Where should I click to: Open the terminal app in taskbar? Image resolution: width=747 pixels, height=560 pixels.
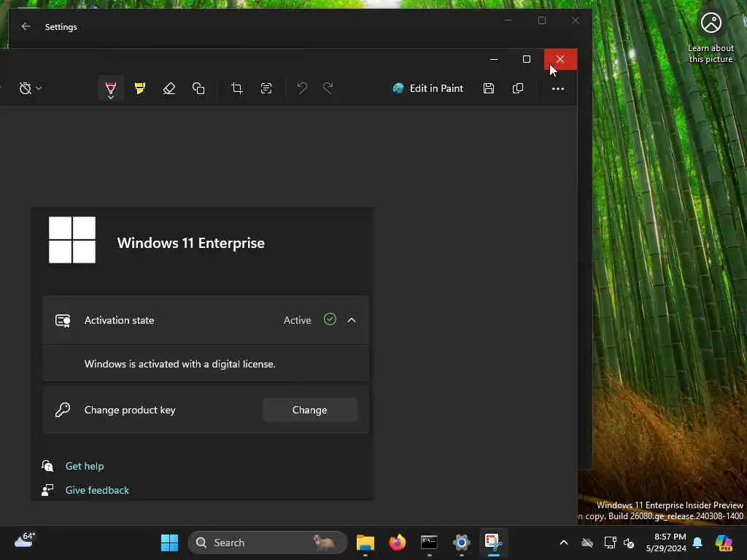(x=429, y=542)
